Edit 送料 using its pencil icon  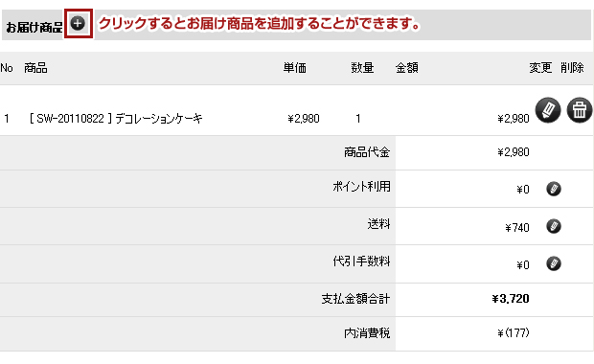click(x=554, y=226)
